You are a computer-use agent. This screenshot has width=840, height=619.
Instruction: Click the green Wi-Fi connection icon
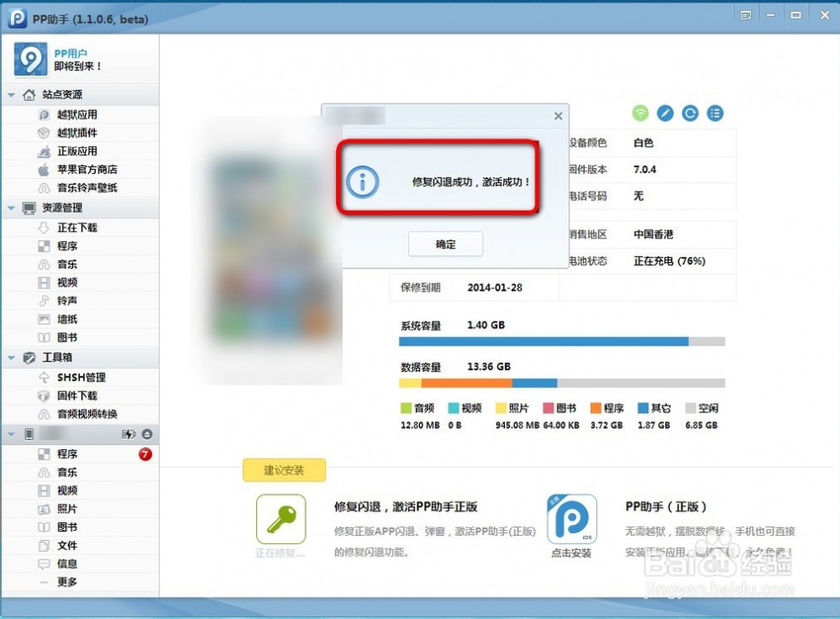[641, 112]
